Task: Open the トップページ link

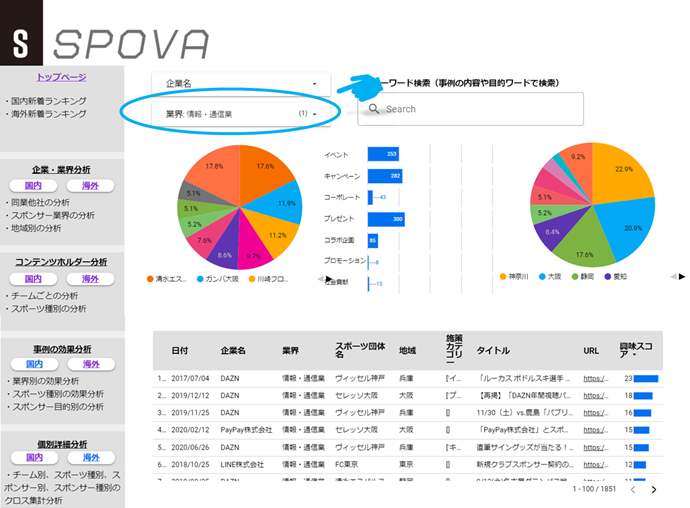Action: [61, 77]
